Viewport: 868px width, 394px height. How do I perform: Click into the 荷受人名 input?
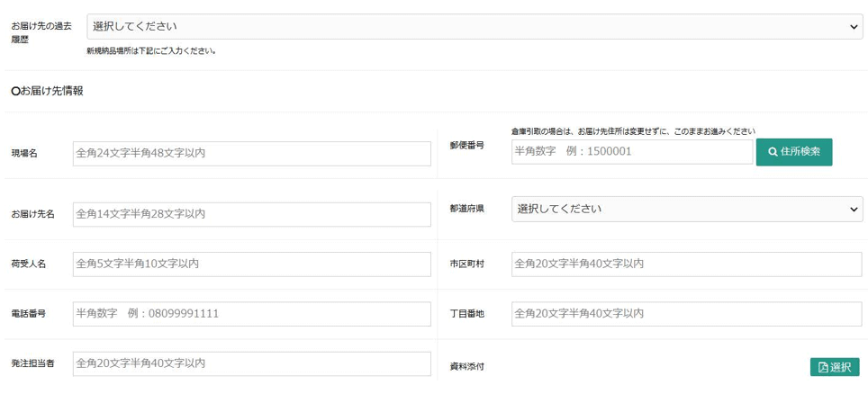click(x=251, y=264)
